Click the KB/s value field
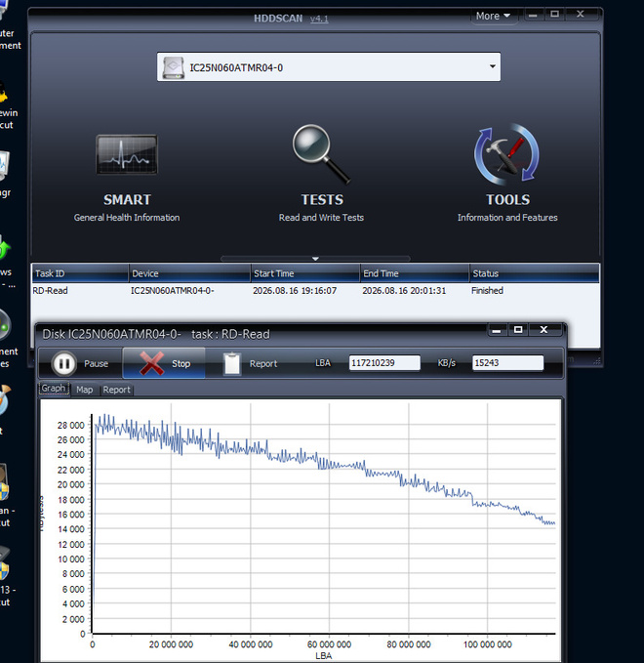Image resolution: width=644 pixels, height=663 pixels. coord(507,363)
